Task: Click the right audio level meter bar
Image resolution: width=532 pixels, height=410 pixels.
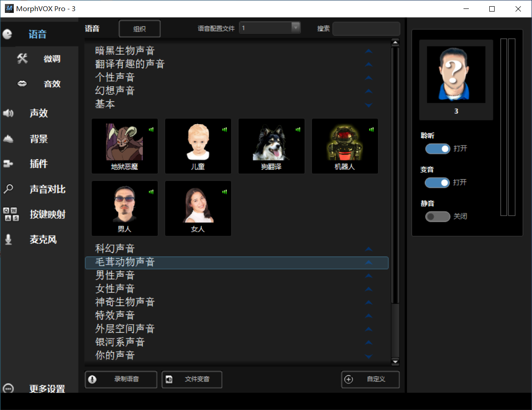Action: coord(512,127)
